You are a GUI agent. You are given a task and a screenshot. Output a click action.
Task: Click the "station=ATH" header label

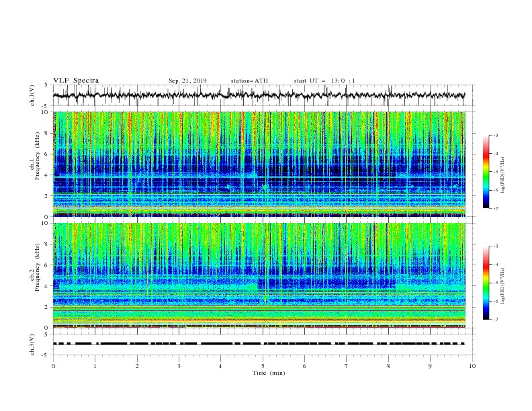click(249, 81)
